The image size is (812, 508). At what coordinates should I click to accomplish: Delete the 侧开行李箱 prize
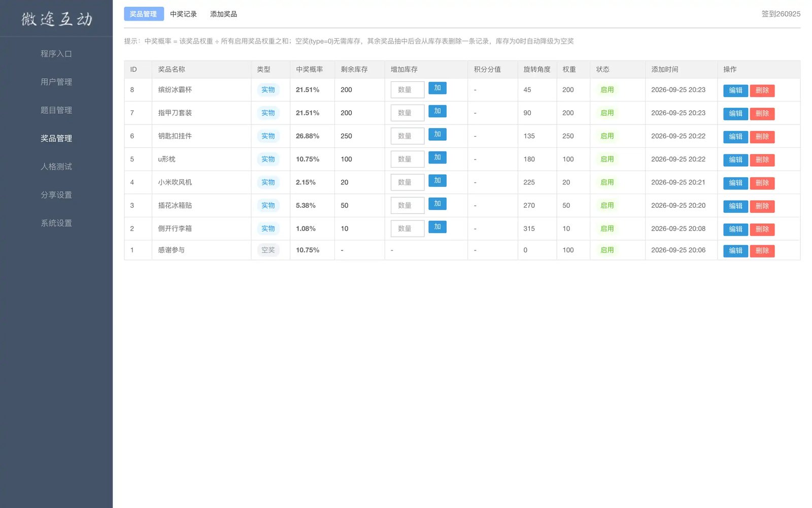pos(762,230)
